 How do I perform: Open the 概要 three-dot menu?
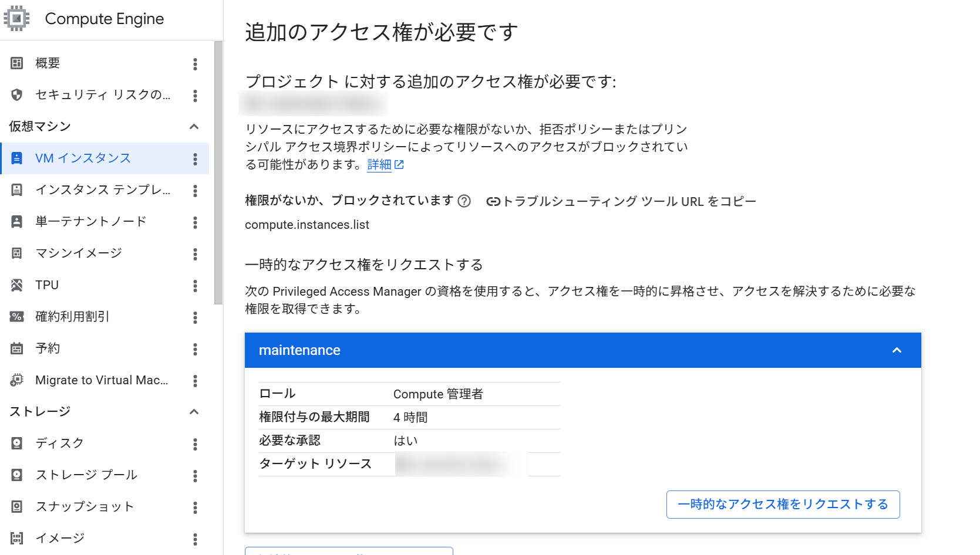coord(195,63)
